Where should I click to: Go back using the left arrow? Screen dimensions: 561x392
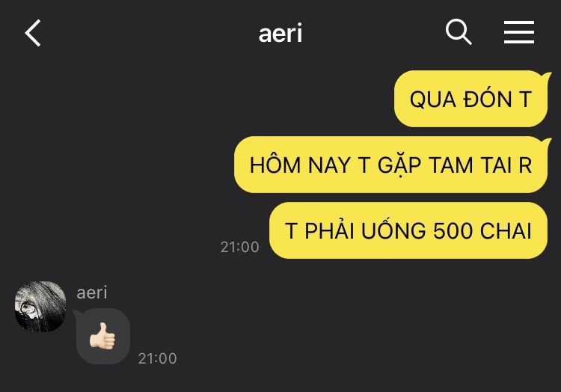pyautogui.click(x=33, y=33)
